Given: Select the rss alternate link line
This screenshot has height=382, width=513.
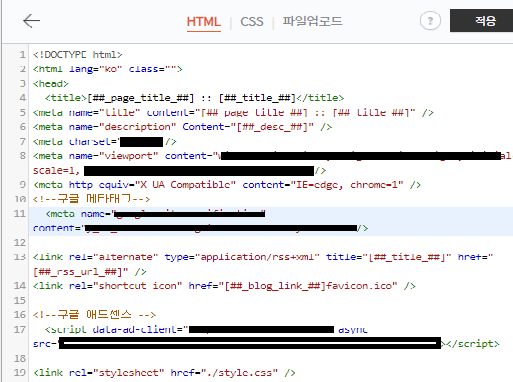Looking at the screenshot, I should click(263, 257).
